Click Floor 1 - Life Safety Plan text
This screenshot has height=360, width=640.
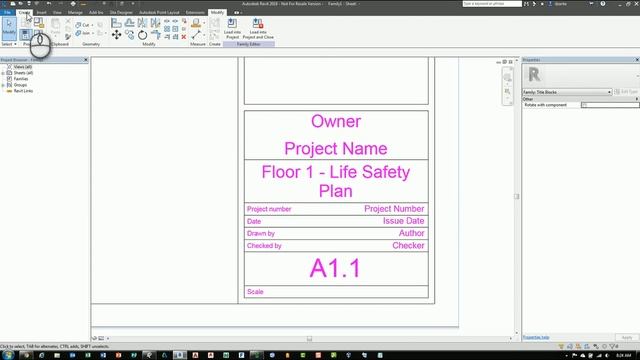click(336, 181)
